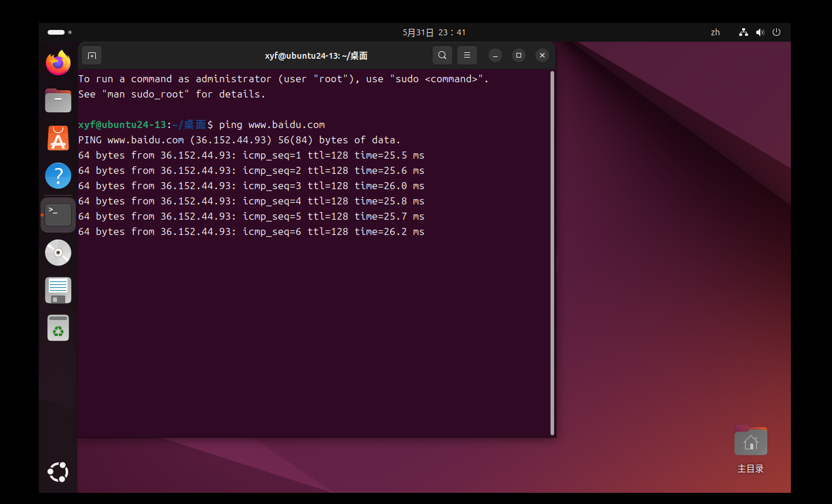Open Ubuntu App Center from dock

click(x=58, y=138)
